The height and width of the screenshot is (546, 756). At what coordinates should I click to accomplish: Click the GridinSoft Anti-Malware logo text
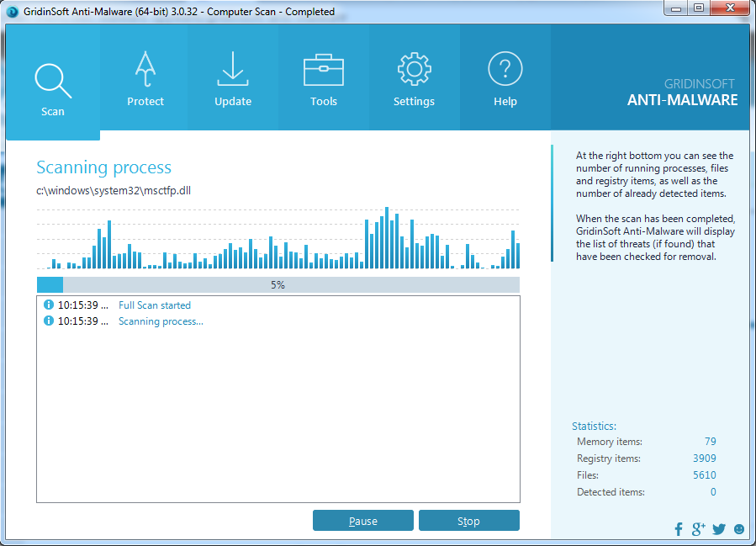click(682, 93)
